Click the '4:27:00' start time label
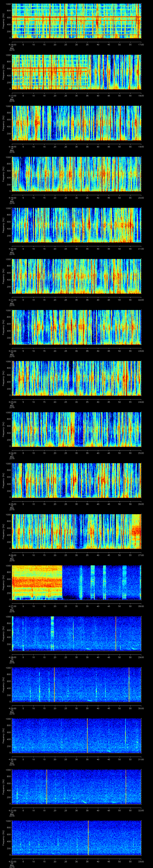The width and height of the screenshot is (153, 868). [x=12, y=606]
